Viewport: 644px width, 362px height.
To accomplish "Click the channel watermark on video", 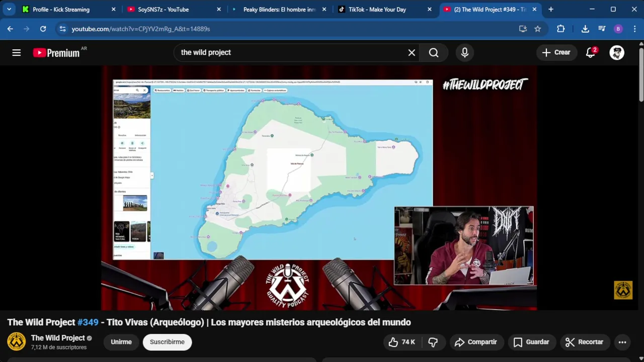I will click(623, 290).
